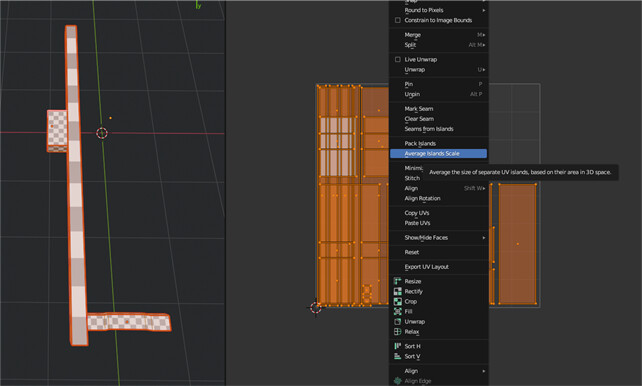Open the bottom Align submenu below Sort V
642x386 pixels.
coord(439,371)
